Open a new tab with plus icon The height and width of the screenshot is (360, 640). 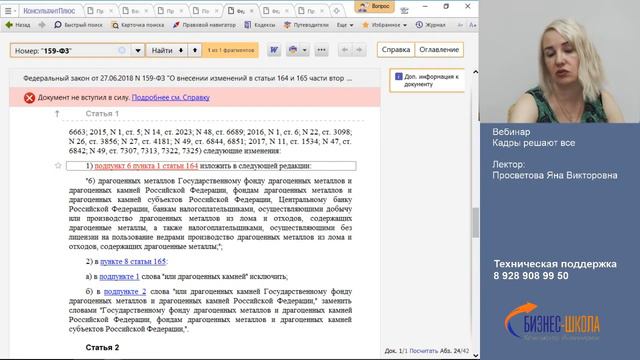pos(337,11)
